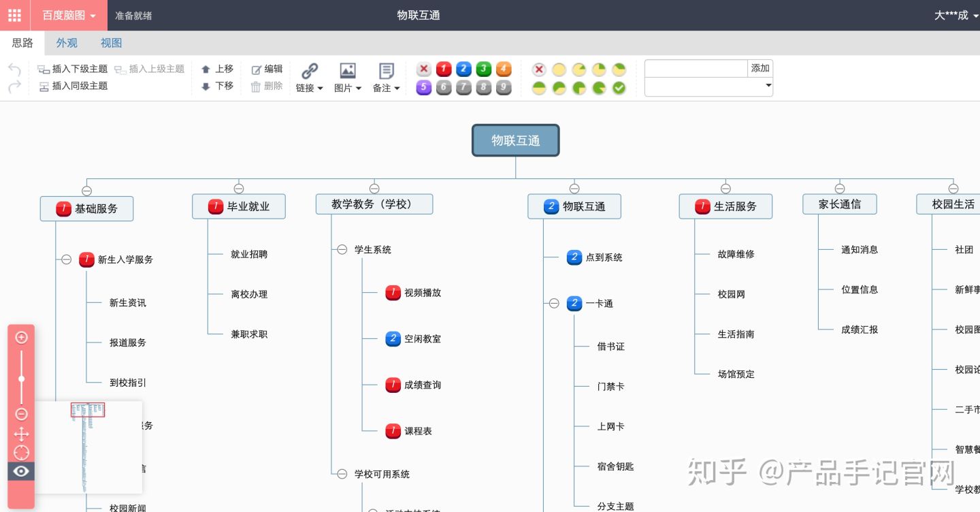Click the 添加 (add) button
This screenshot has width=980, height=512.
tap(759, 68)
